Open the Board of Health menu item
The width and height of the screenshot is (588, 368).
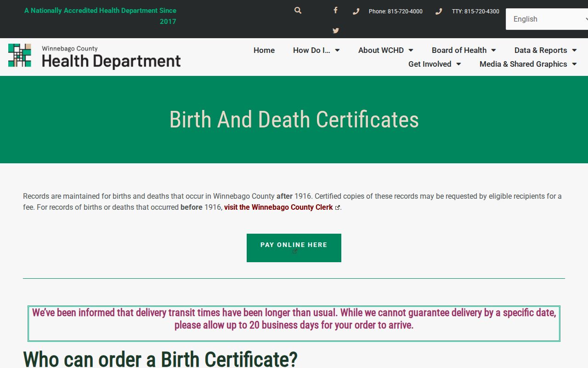[459, 51]
